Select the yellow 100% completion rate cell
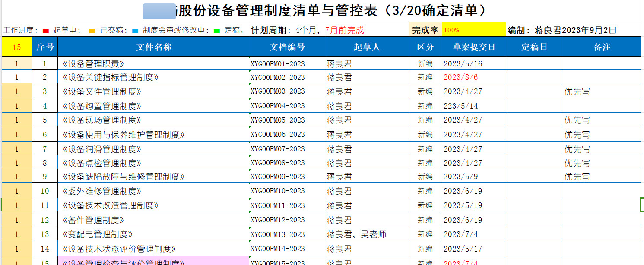 pyautogui.click(x=473, y=30)
